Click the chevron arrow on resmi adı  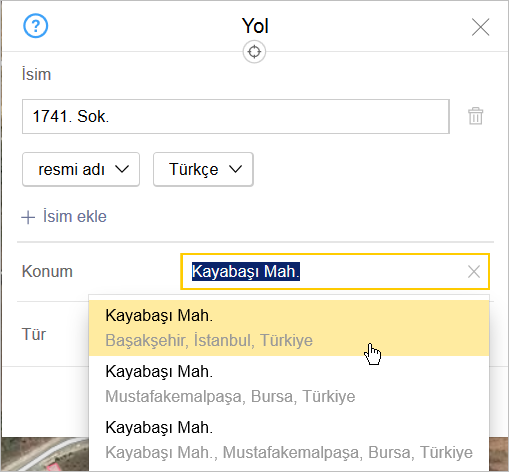[x=122, y=169]
